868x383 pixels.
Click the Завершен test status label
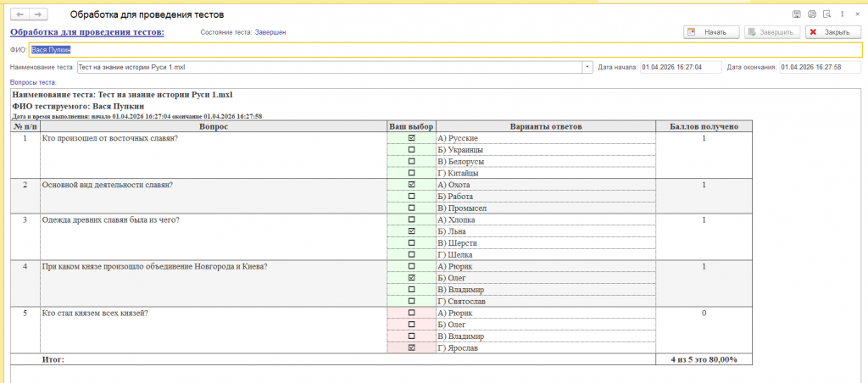pos(270,32)
